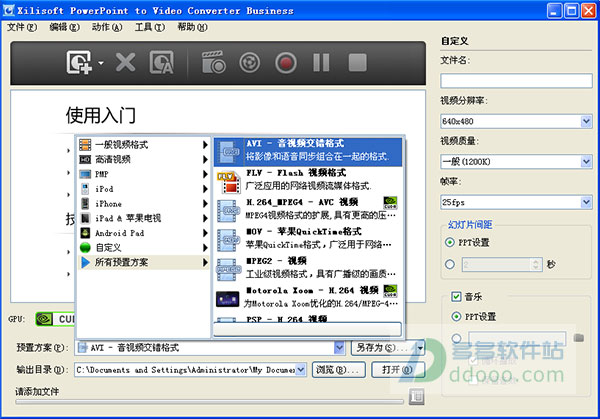Click the 一般视频格式 film strip icon
600x419 pixels.
pos(85,145)
